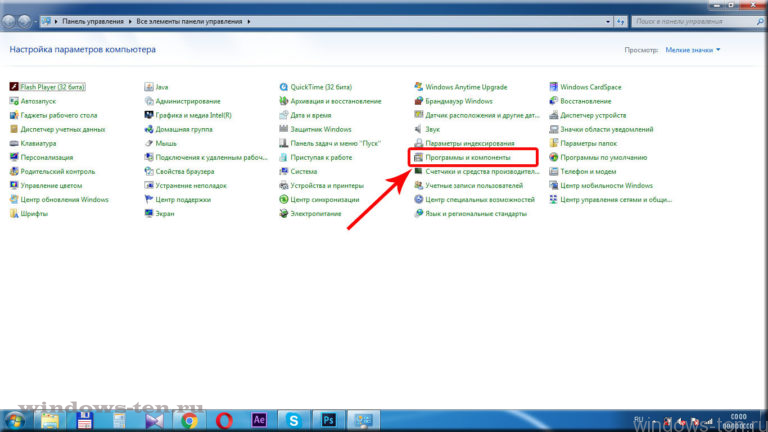Screen dimensions: 768x432
Task: Open Домашняя группа link
Action: coord(184,130)
